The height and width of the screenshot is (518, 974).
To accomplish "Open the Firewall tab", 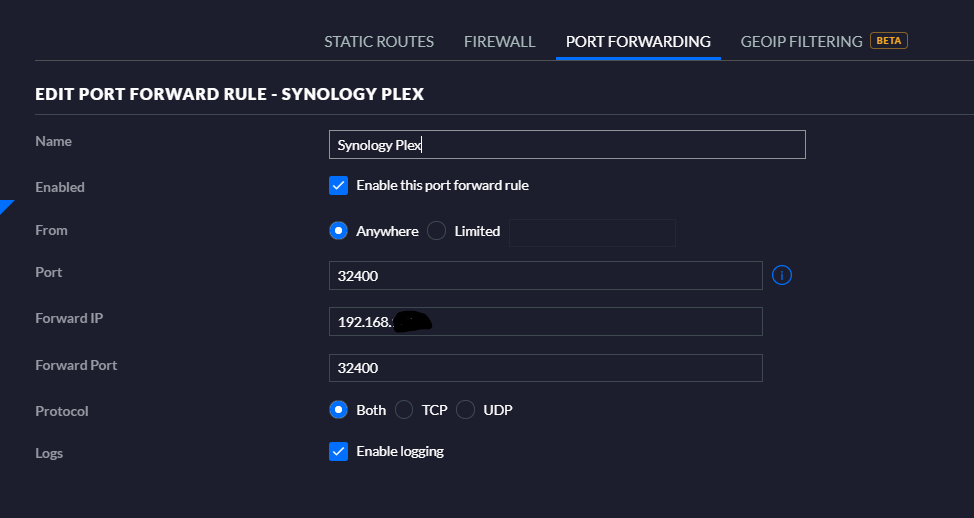I will pyautogui.click(x=500, y=42).
